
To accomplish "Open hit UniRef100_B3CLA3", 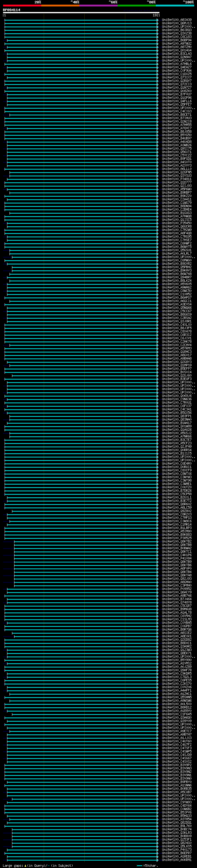I will 176,54.
